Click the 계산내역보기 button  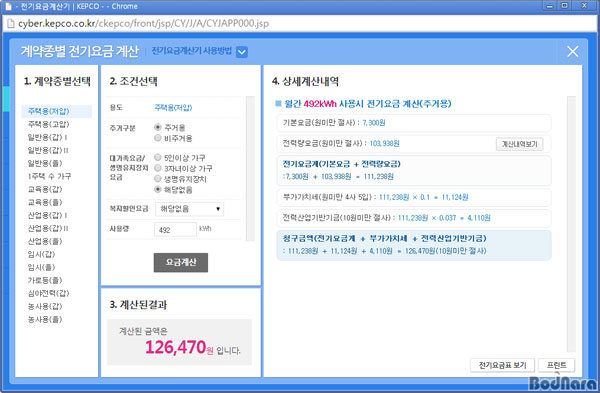point(520,144)
